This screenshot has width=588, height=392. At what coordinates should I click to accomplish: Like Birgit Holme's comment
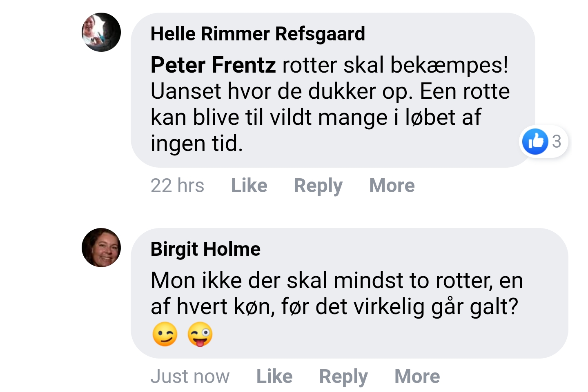pos(274,376)
